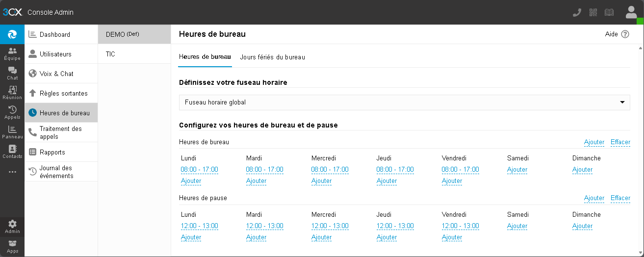Click Effacer link for Heures de pause section
644x257 pixels.
click(620, 198)
